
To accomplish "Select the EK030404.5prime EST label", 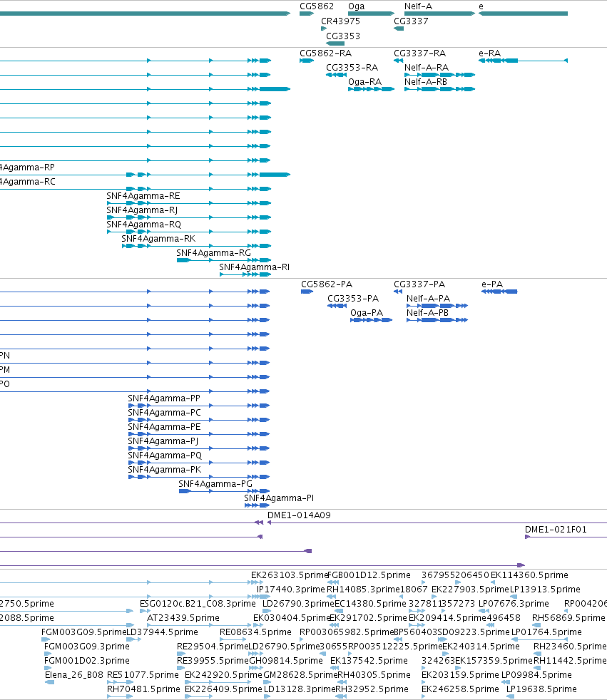I will [x=291, y=618].
